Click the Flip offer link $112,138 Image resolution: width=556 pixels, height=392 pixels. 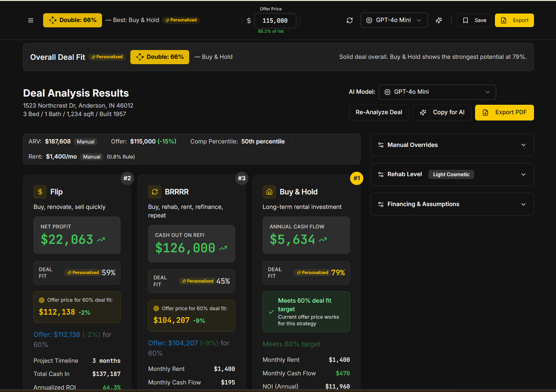coord(57,335)
